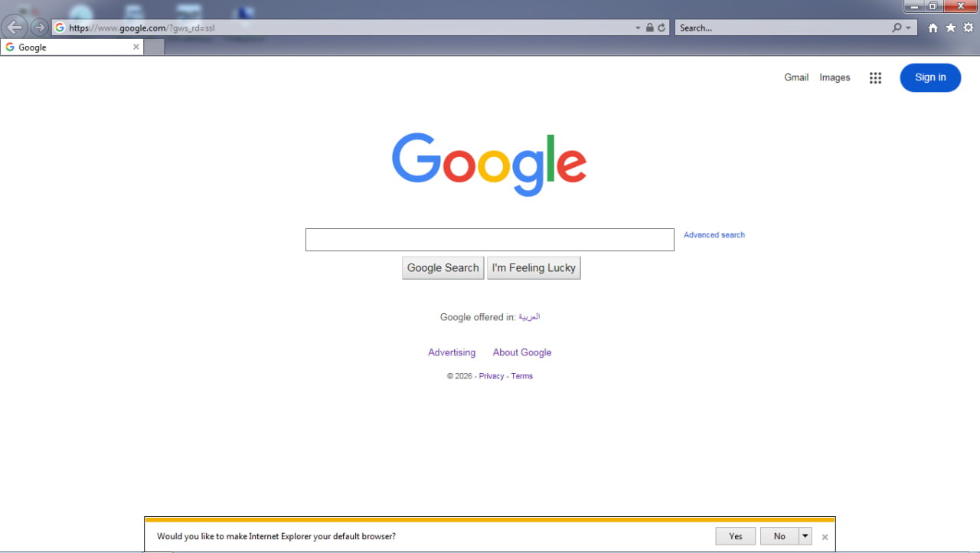Viewport: 980px width, 553px height.
Task: Open the Advertising link
Action: 452,352
